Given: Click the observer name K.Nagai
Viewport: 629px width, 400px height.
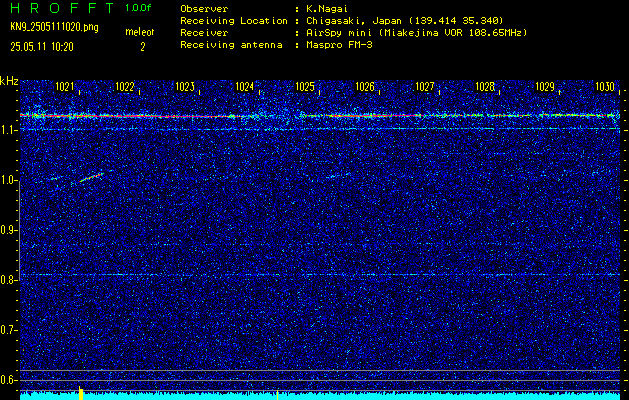Looking at the screenshot, I should point(326,8).
